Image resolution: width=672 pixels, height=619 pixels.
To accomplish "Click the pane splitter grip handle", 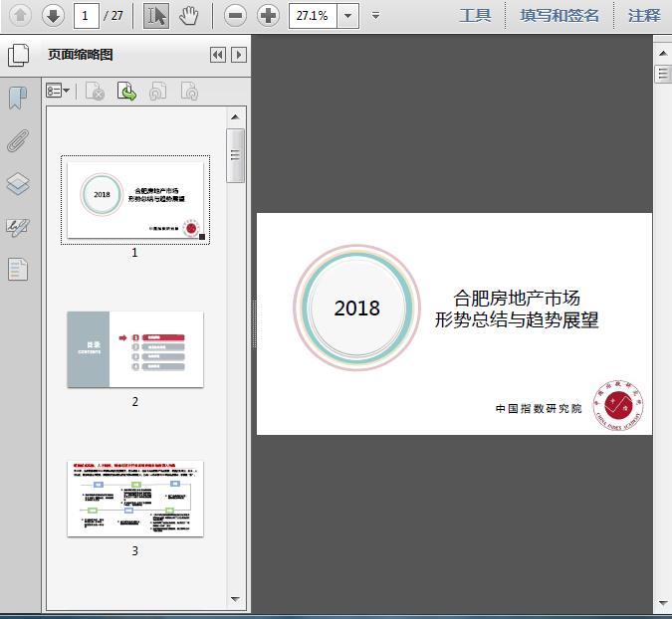I will (254, 323).
